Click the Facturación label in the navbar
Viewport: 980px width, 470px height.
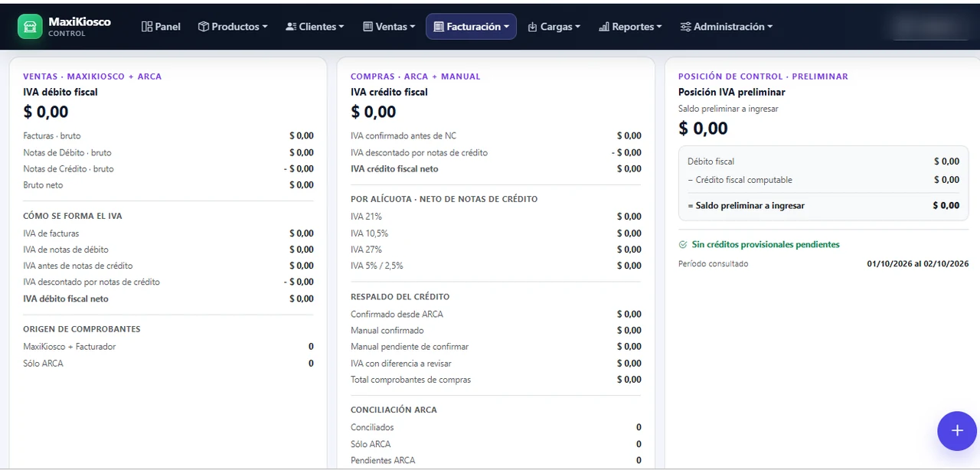tap(474, 27)
